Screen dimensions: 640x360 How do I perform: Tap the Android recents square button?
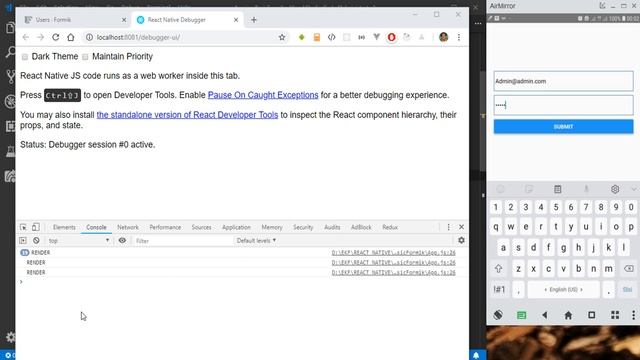click(591, 315)
